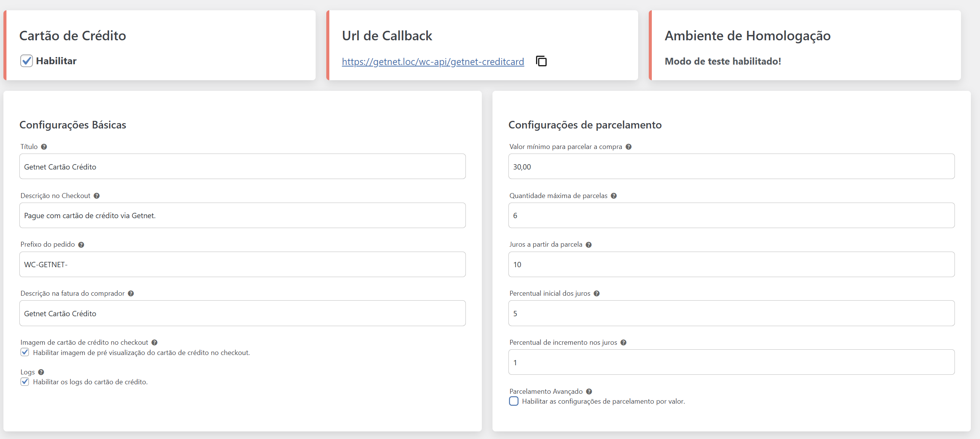Edit Percentual inicial dos juros field
This screenshot has height=439, width=980.
[731, 313]
